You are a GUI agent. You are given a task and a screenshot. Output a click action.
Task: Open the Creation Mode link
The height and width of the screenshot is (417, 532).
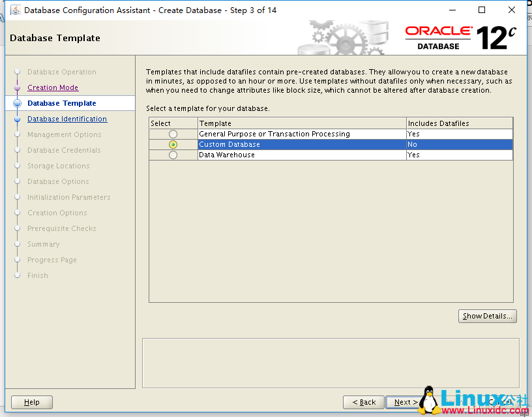52,87
